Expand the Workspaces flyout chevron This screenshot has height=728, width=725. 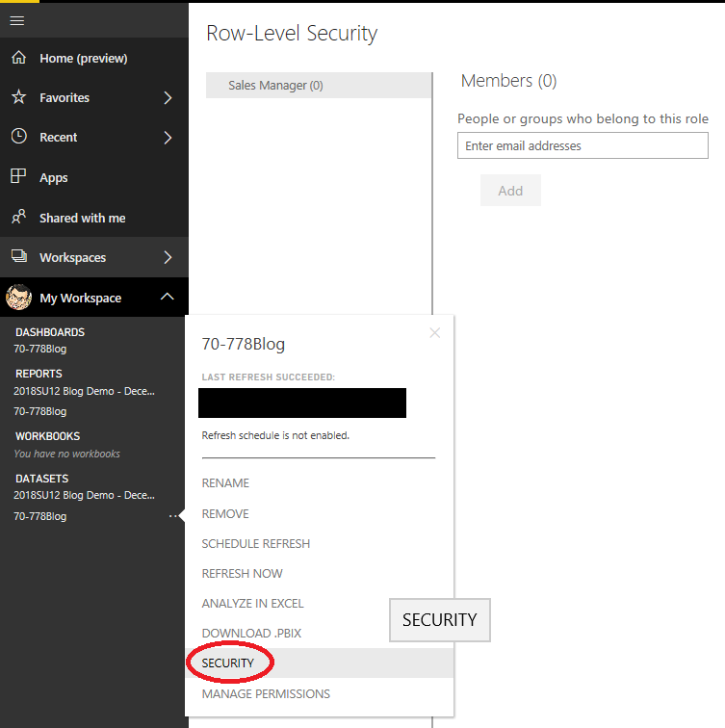[x=168, y=257]
